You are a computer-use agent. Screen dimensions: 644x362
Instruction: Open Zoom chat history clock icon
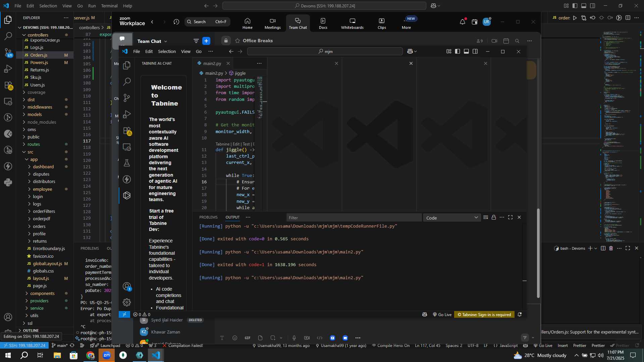click(176, 22)
